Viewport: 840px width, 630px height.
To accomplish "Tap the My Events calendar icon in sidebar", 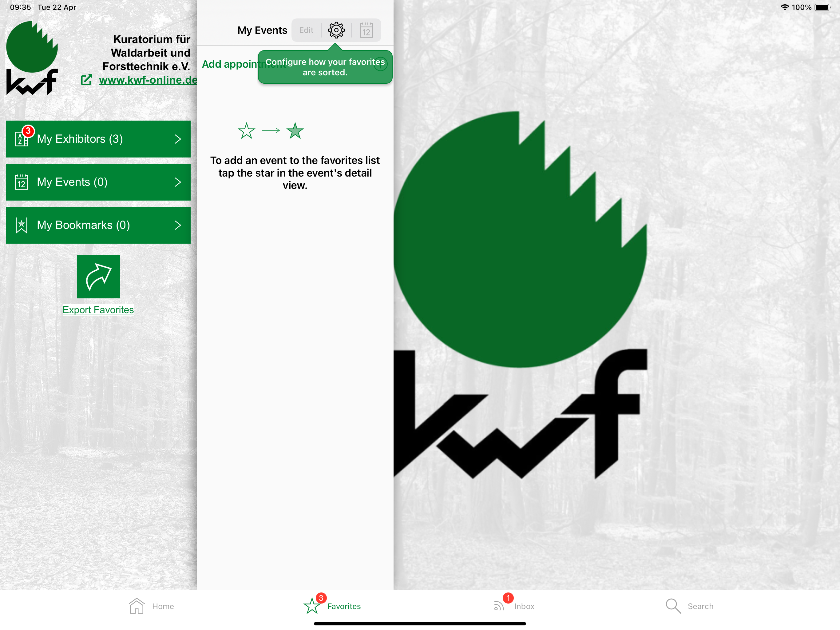I will coord(22,182).
